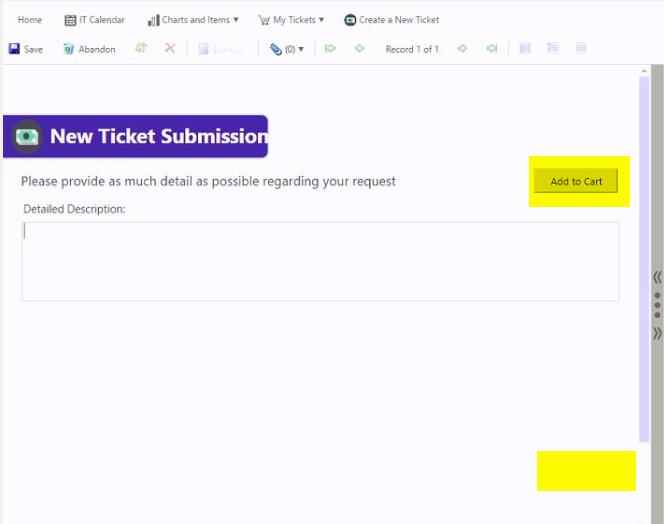Click the Save disk icon

pos(14,49)
